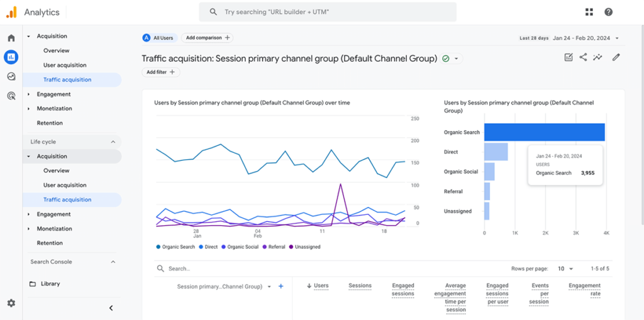Open the Explore icon in left rail
The width and height of the screenshot is (644, 320).
pyautogui.click(x=11, y=77)
